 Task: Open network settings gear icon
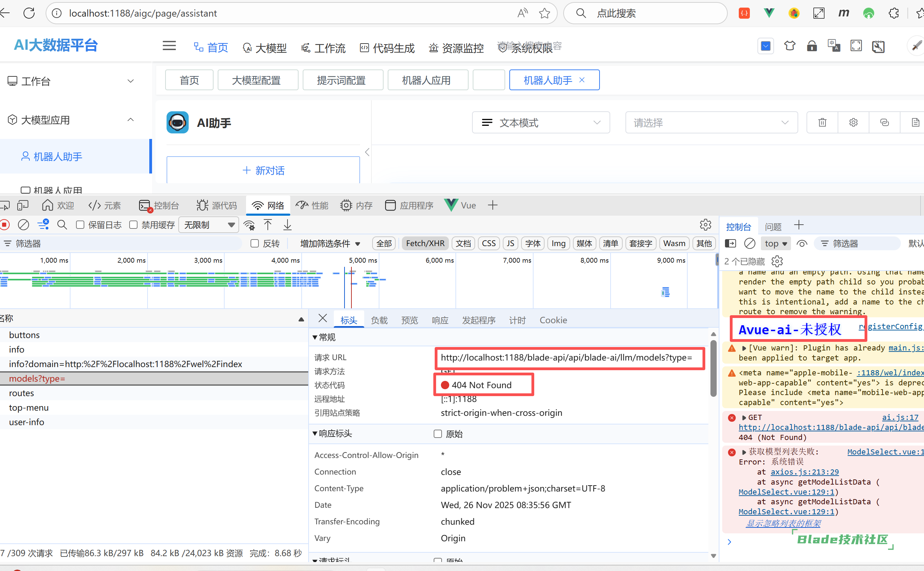pos(705,225)
